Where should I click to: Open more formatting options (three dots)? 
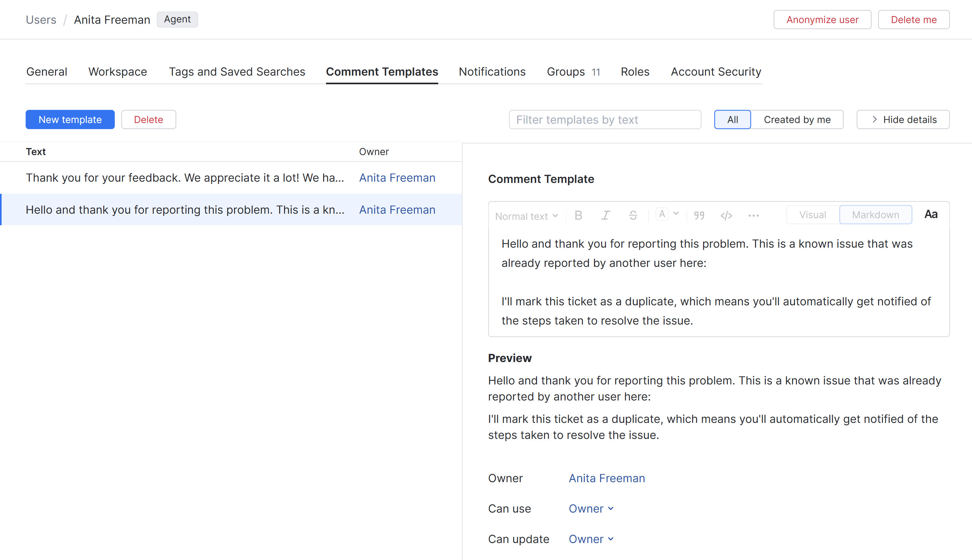(753, 215)
